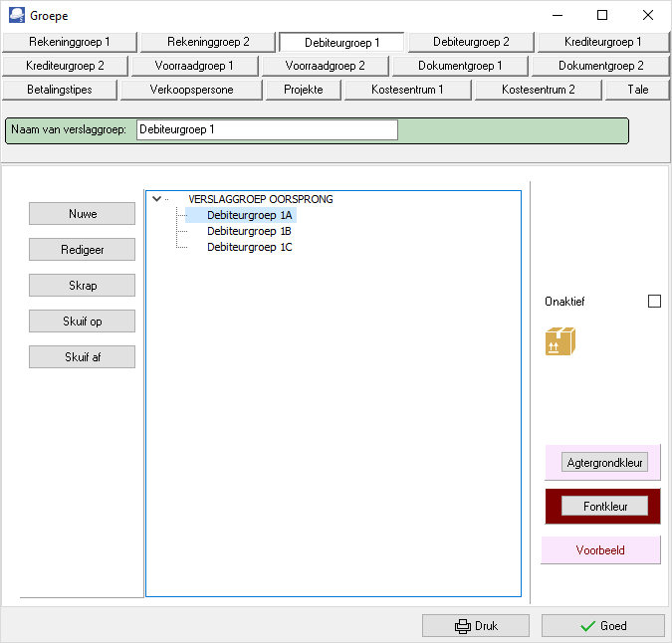This screenshot has height=643, width=672.
Task: Switch to the Kostesentrum 1 tab
Action: coord(407,90)
